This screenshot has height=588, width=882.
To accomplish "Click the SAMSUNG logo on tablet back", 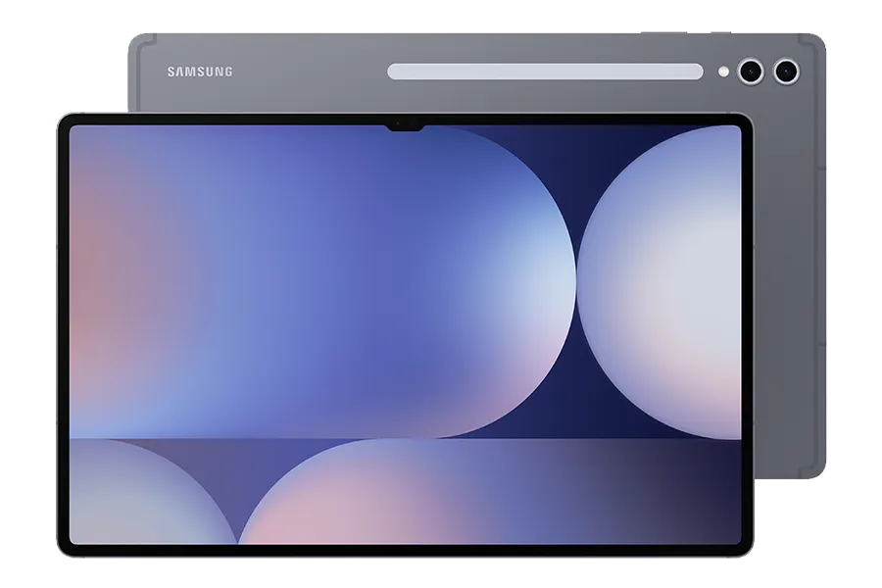I will 200,72.
